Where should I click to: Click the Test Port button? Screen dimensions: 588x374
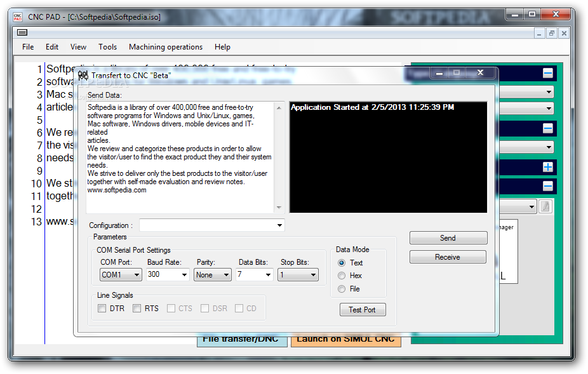click(362, 310)
